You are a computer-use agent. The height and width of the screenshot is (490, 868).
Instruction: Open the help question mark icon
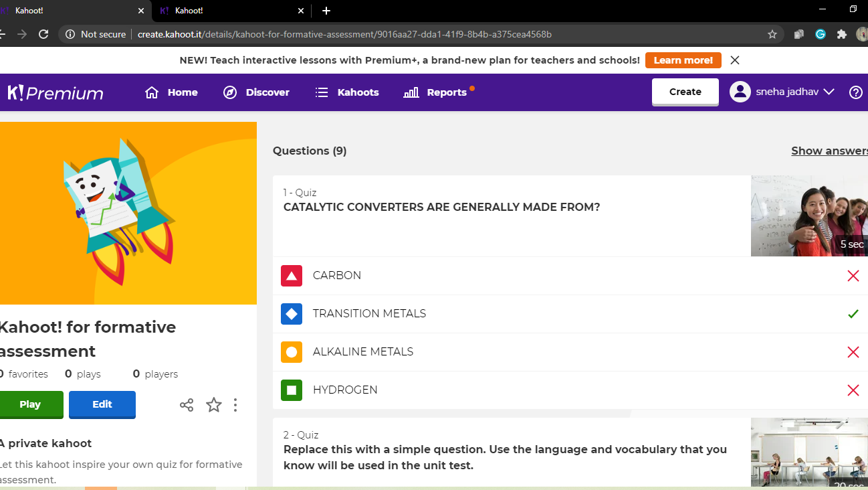click(x=856, y=92)
